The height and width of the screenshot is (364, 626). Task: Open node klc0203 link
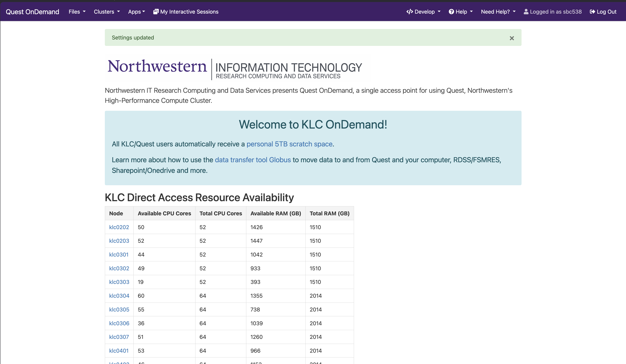click(119, 241)
